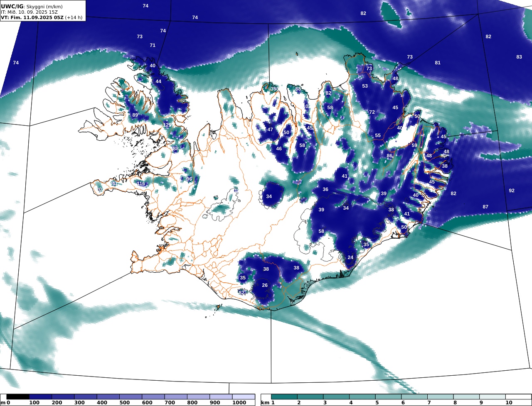Click the visibility value 89 in the Westfjords
This screenshot has width=532, height=406.
coord(135,115)
